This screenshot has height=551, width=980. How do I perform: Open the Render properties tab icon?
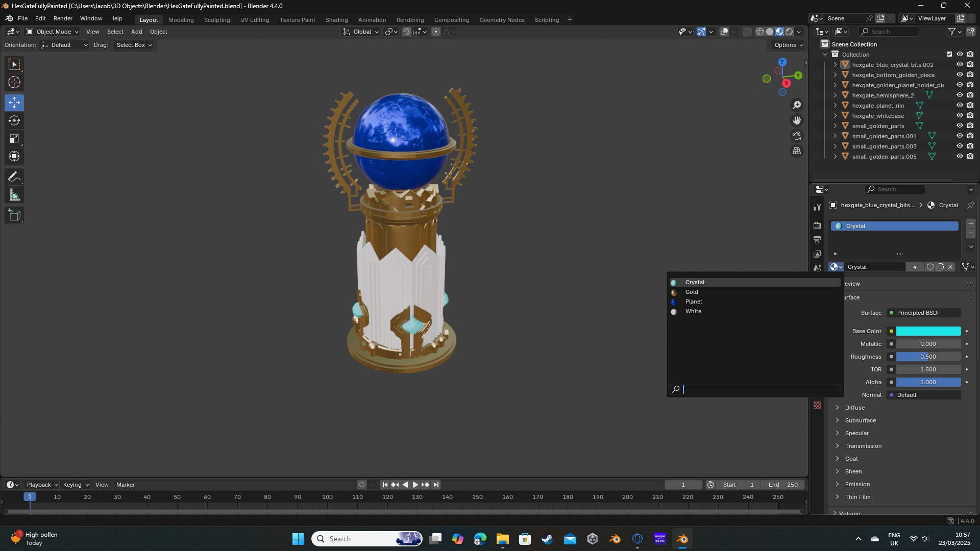[817, 226]
